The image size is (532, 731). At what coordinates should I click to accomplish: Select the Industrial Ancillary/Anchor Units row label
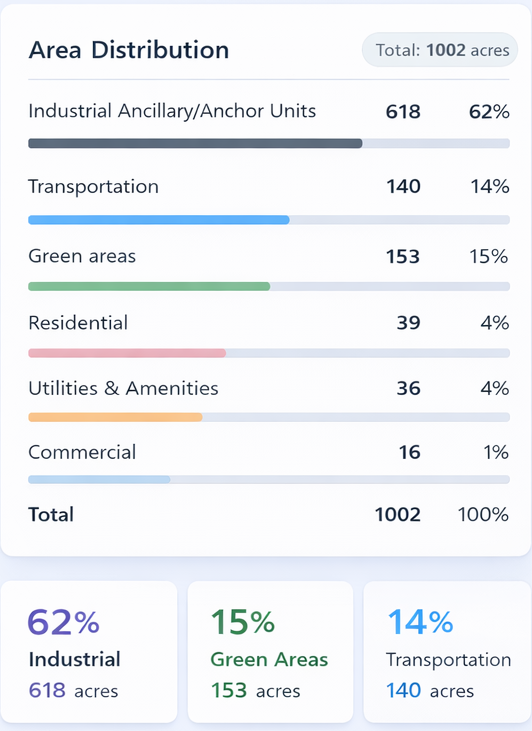pos(172,111)
